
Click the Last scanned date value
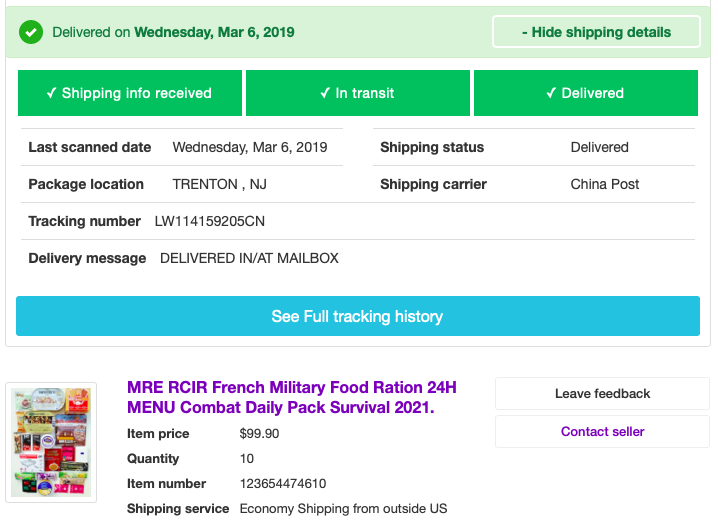point(249,147)
